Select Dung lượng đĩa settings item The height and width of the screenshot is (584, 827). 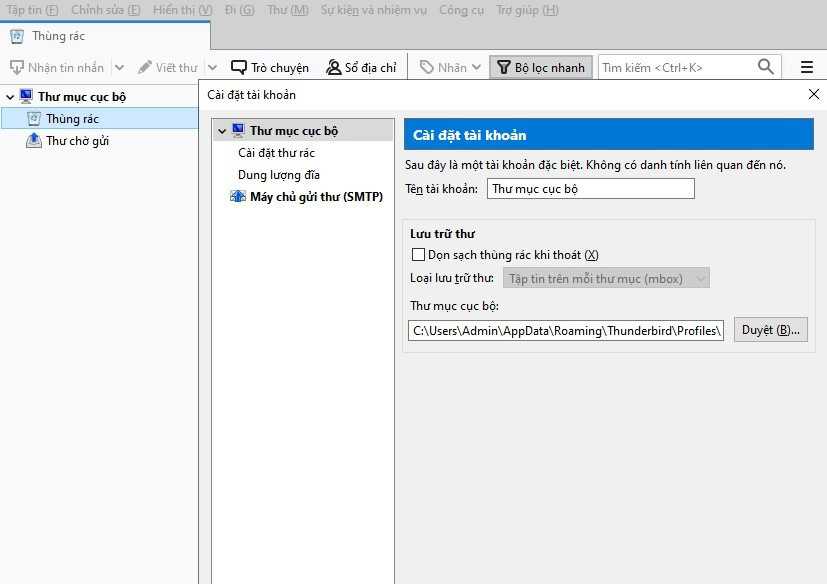[278, 175]
